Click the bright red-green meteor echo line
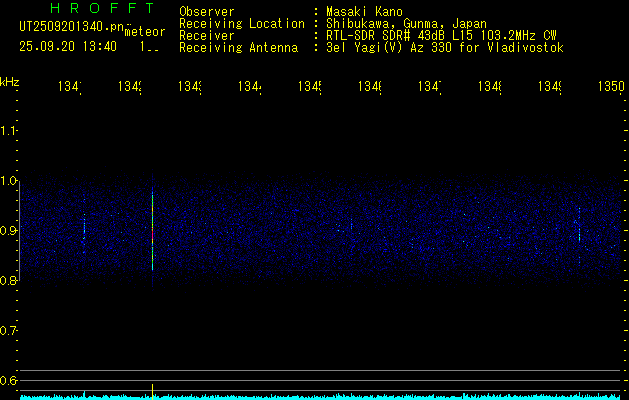Screen dimensions: 629x400 click(x=152, y=235)
